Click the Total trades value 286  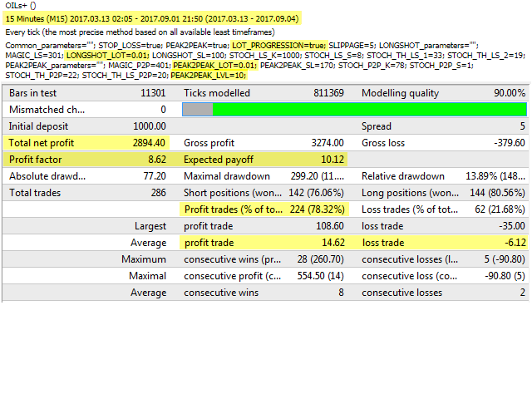[x=159, y=193]
